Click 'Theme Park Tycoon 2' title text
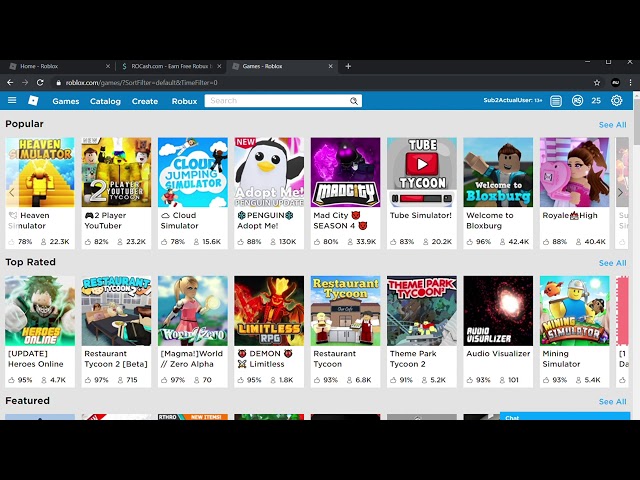The height and width of the screenshot is (480, 640). click(413, 359)
